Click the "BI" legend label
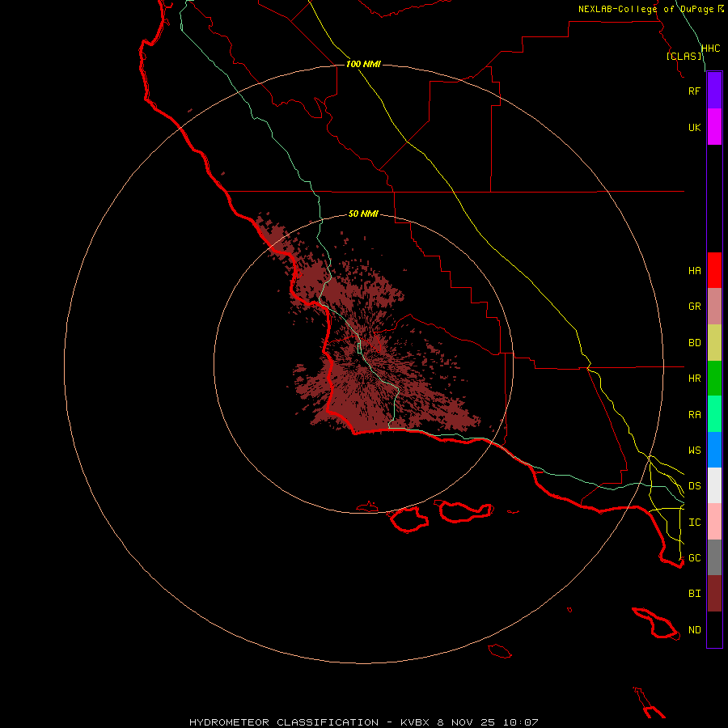Screen dimensions: 728x728 694,594
